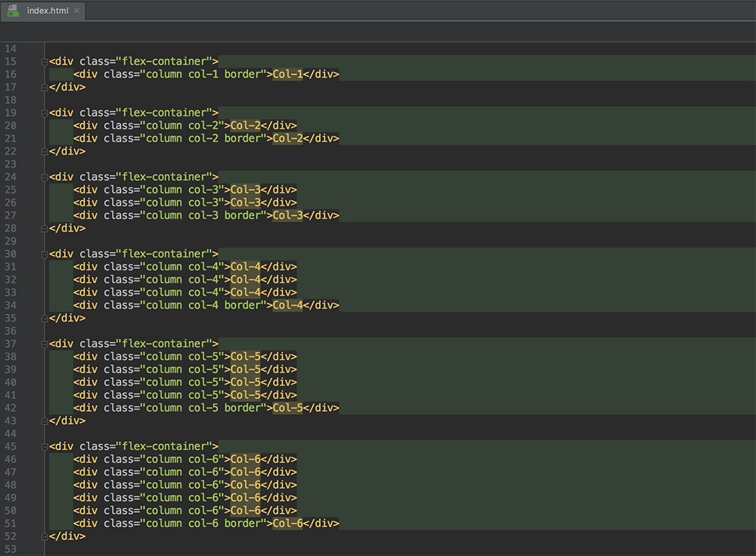
Task: Collapse the flex-container div at line 30
Action: pyautogui.click(x=45, y=255)
